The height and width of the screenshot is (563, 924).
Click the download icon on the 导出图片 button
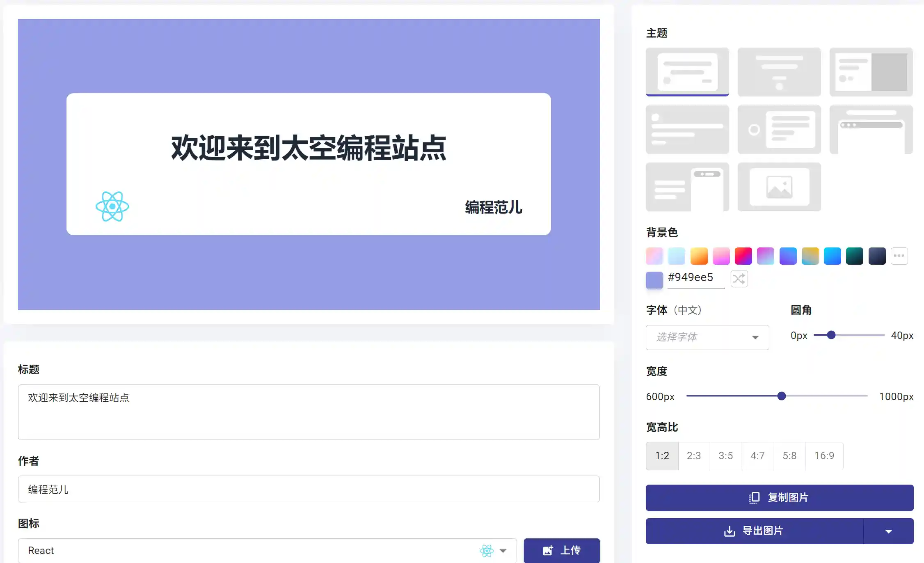pyautogui.click(x=730, y=531)
